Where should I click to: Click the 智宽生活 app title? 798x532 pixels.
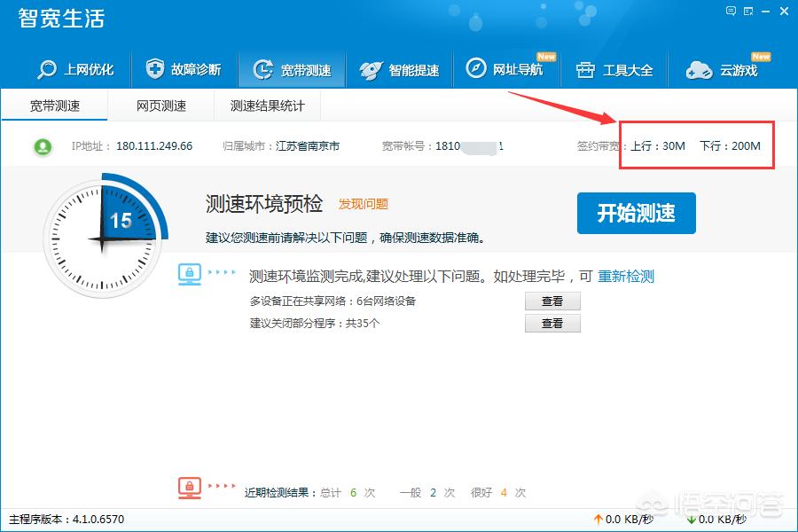(61, 19)
